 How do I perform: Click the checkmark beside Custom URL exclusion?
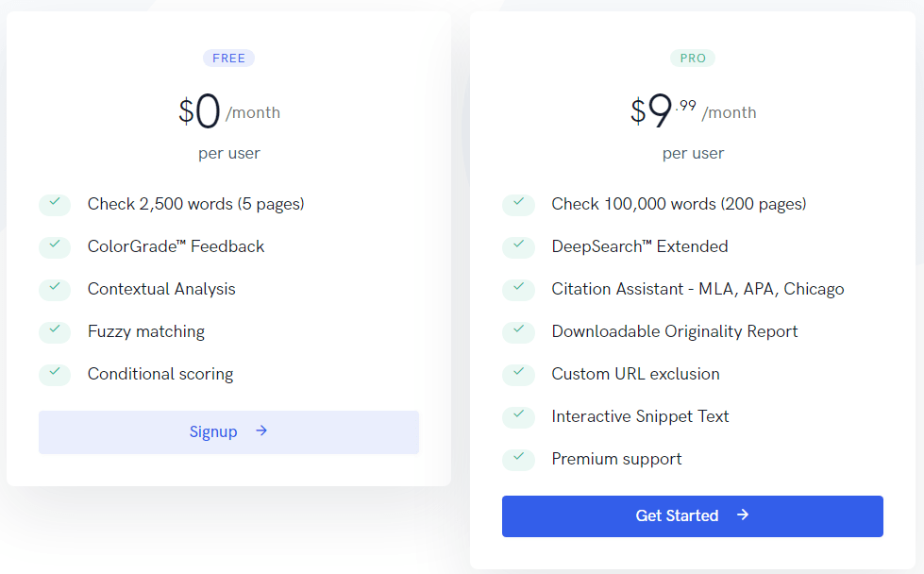518,374
